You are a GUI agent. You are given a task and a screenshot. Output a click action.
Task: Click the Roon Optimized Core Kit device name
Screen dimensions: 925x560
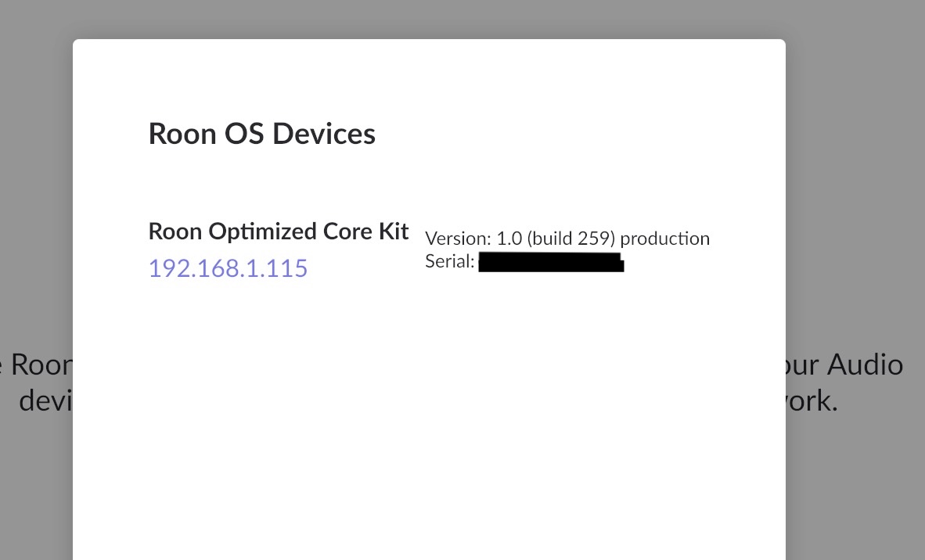coord(278,231)
